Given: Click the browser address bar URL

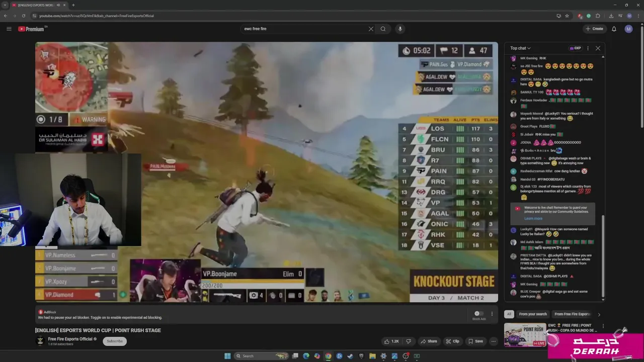Looking at the screenshot, I should point(97,16).
